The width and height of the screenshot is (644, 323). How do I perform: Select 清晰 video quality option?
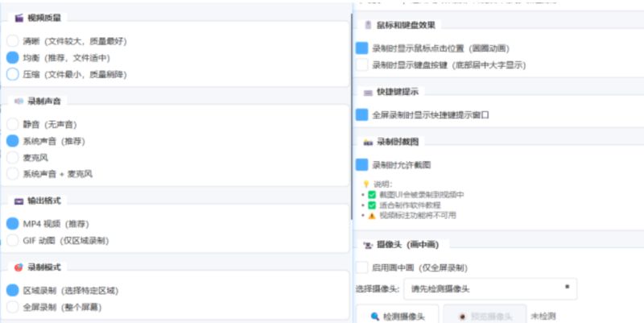pos(12,41)
